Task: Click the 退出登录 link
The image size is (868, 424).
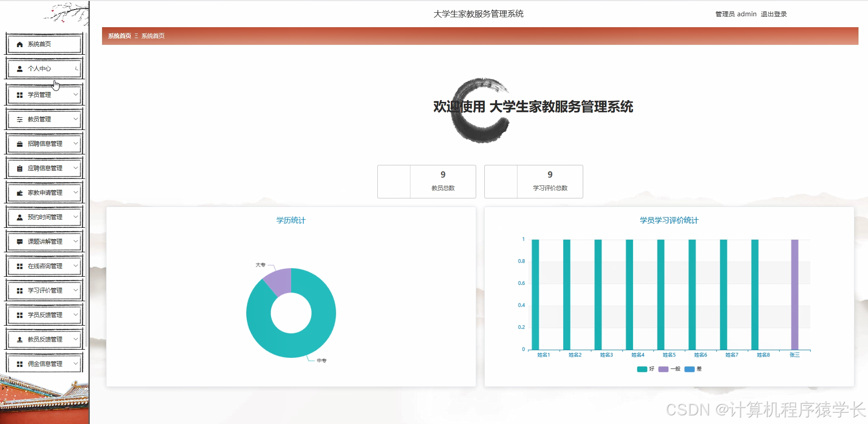Action: point(773,14)
